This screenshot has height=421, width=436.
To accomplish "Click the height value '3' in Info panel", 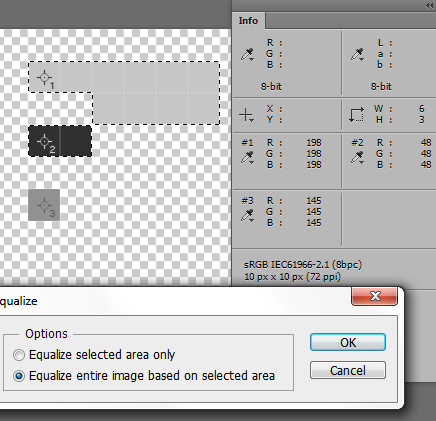I will pos(422,120).
